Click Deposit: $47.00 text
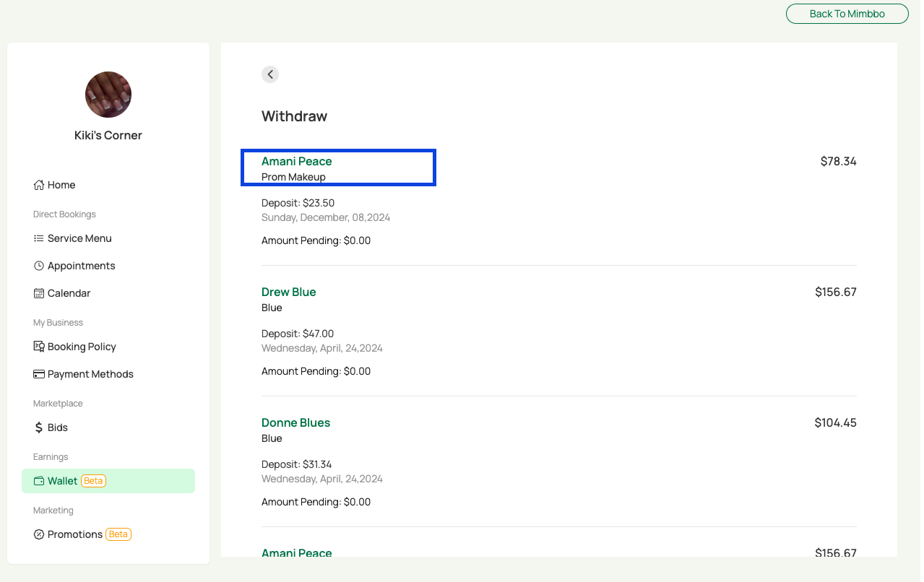Viewport: 924px width, 582px height. pos(298,334)
